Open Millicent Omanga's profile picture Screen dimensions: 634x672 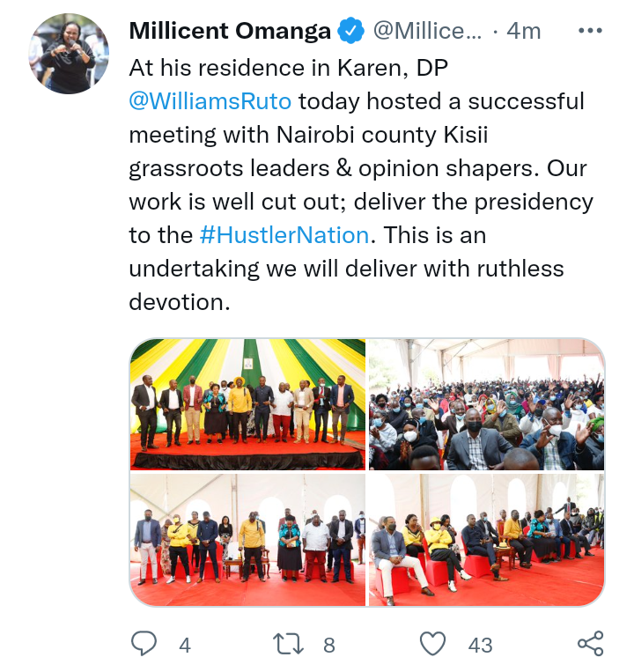[x=69, y=54]
